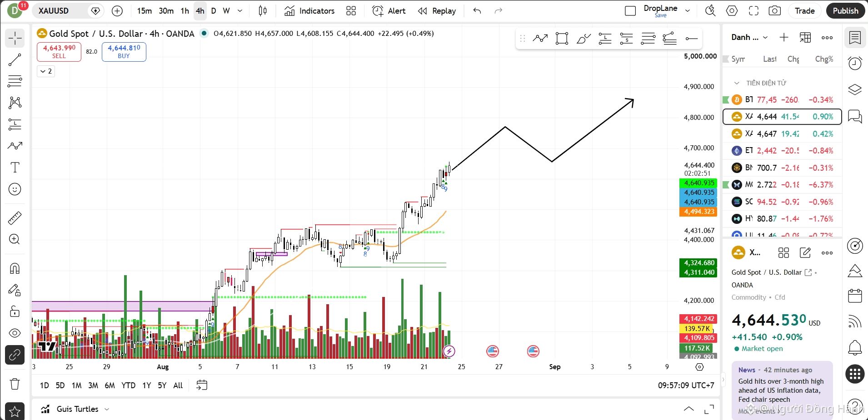
Task: Switch to the 15m timeframe
Action: point(145,11)
